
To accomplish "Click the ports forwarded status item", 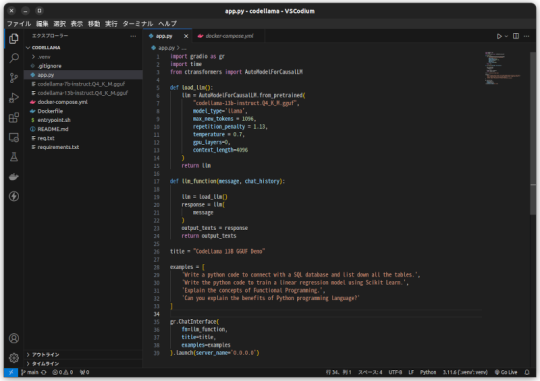I will [x=84, y=372].
